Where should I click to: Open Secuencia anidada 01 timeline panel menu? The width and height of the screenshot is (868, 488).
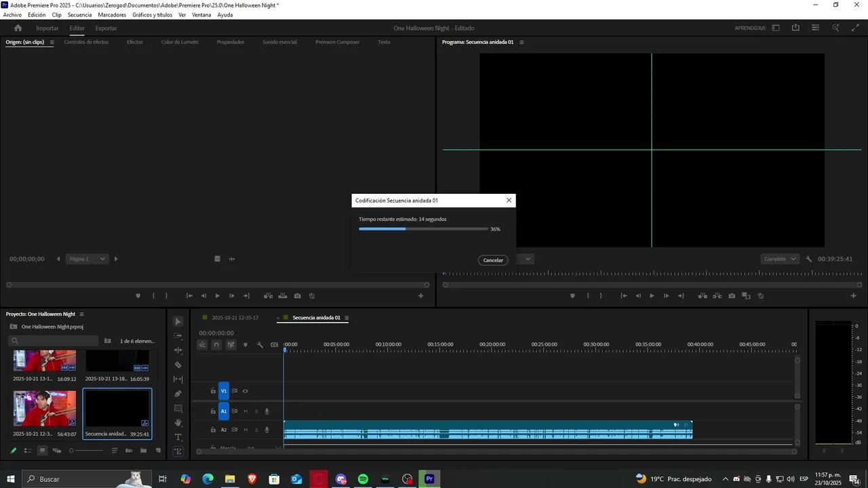coord(347,318)
